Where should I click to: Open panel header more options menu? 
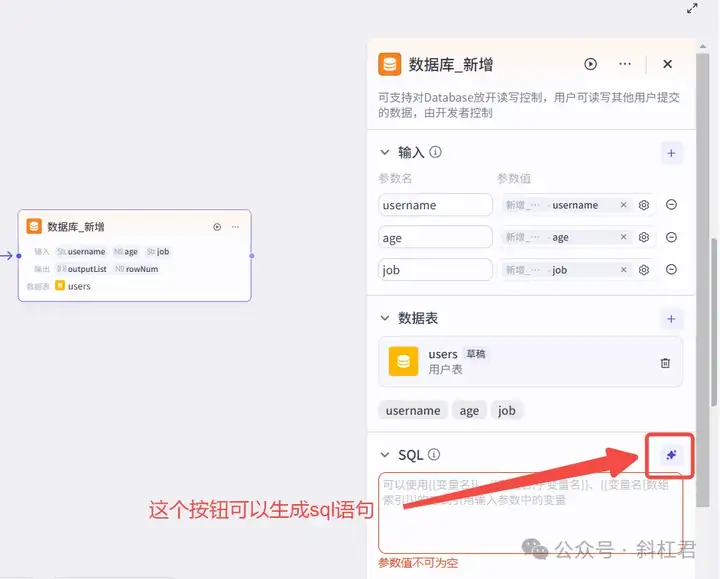click(x=624, y=64)
